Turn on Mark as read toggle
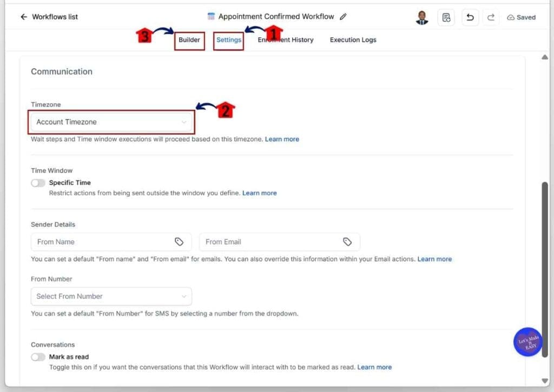The height and width of the screenshot is (392, 554). pos(38,357)
